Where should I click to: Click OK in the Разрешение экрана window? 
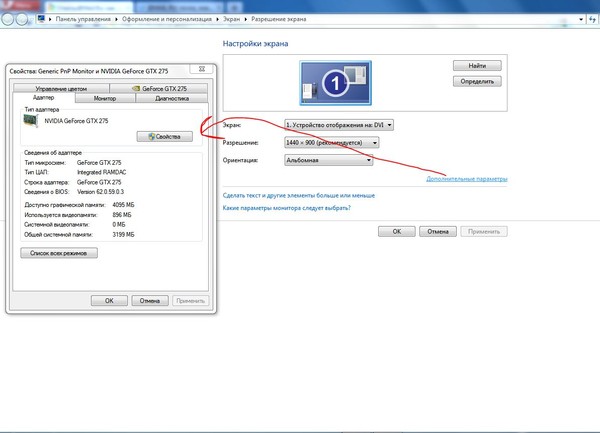pyautogui.click(x=397, y=231)
